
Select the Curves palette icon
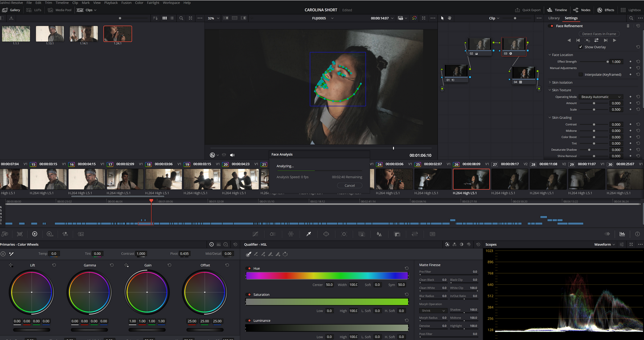(x=255, y=234)
